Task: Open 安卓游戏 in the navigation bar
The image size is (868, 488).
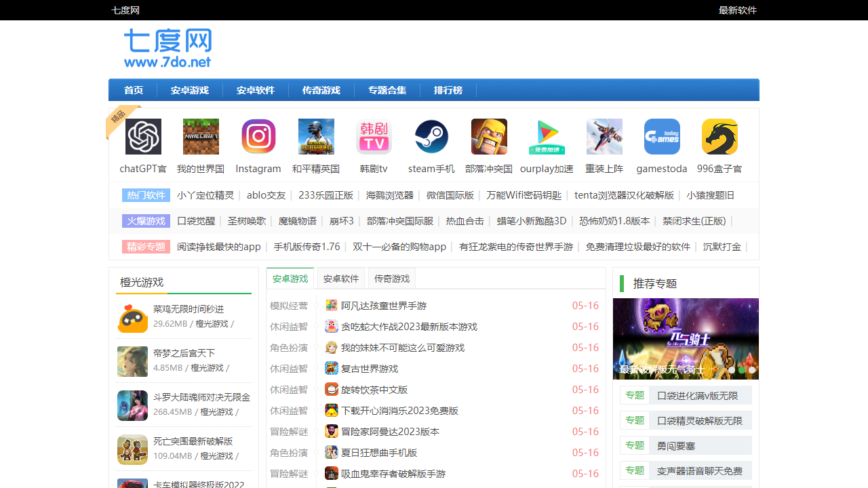Action: tap(190, 90)
